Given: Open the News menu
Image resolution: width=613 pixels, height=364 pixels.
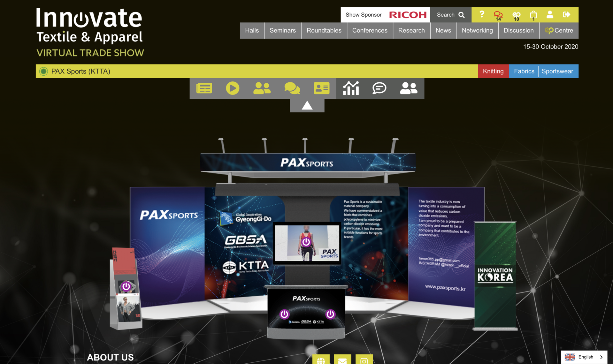Looking at the screenshot, I should (443, 31).
